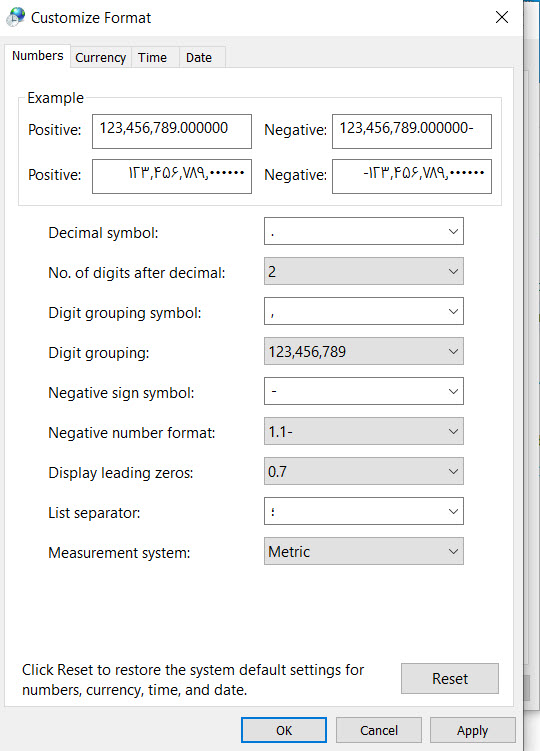Click the Reset button

450,678
